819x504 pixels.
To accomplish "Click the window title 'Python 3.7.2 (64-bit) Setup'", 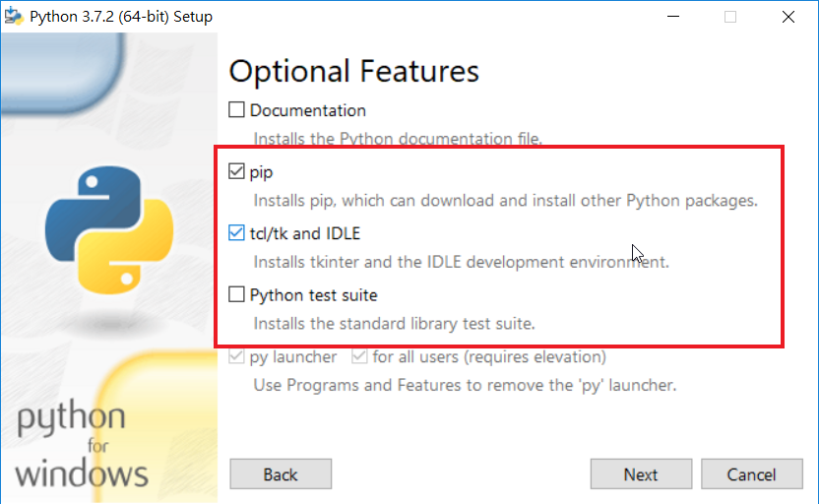I will tap(121, 17).
